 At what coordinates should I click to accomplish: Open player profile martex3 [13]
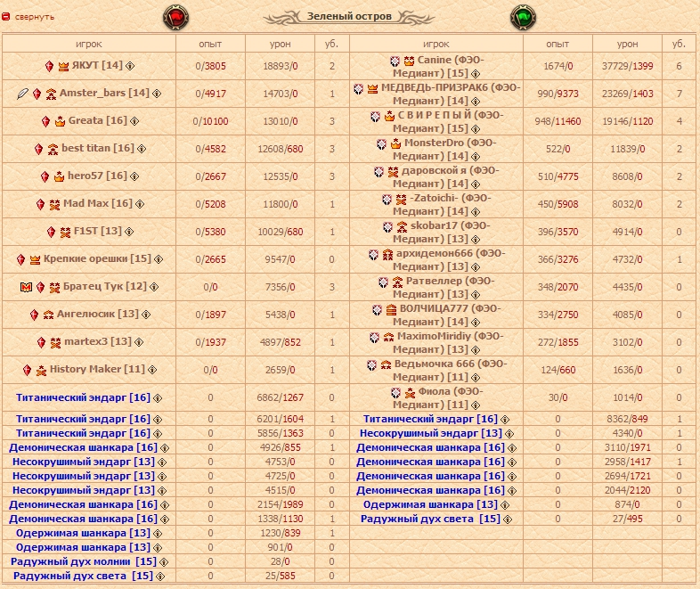pyautogui.click(x=98, y=341)
